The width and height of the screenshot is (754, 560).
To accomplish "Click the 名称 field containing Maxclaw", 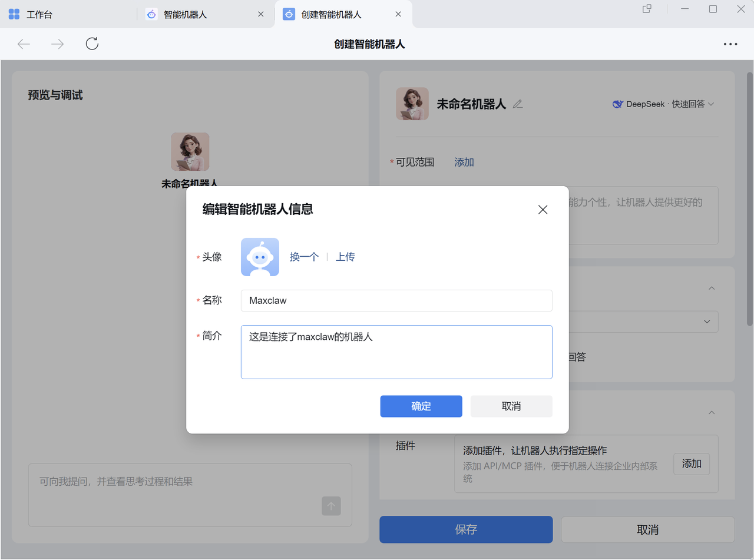I will click(396, 300).
